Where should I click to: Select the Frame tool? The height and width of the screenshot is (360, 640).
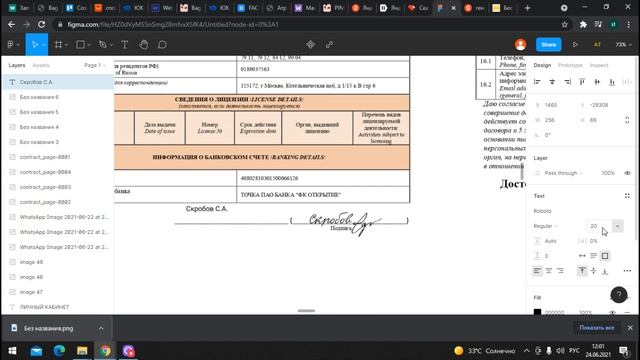pos(58,44)
